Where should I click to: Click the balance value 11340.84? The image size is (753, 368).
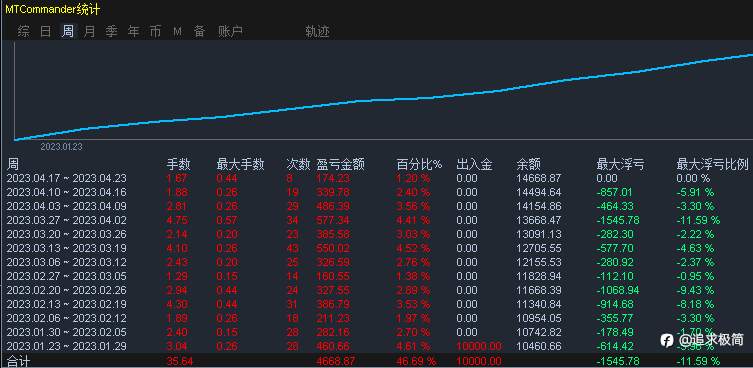tap(538, 304)
